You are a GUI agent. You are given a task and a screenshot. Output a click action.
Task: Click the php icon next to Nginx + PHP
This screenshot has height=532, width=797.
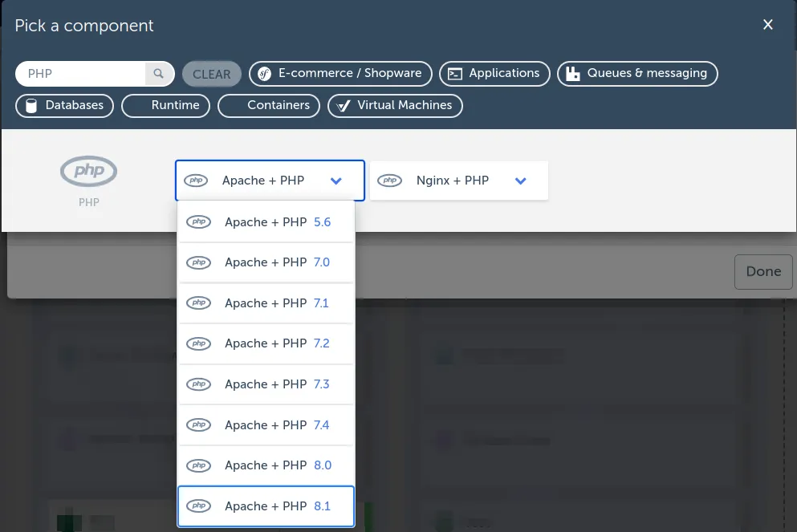pos(390,180)
